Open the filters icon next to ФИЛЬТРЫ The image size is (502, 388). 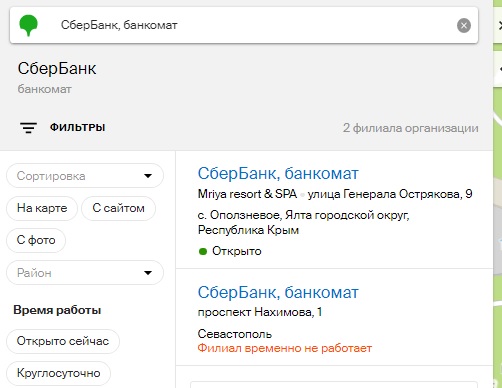pyautogui.click(x=28, y=128)
